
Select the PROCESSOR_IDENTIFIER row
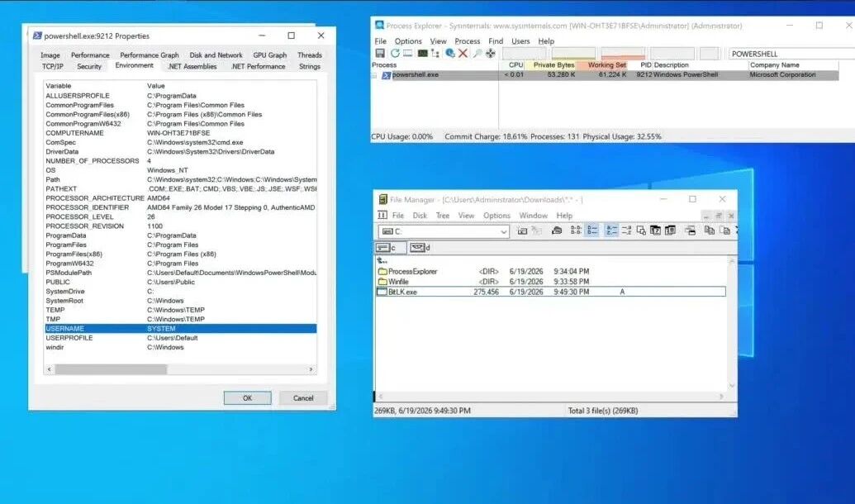[x=180, y=207]
